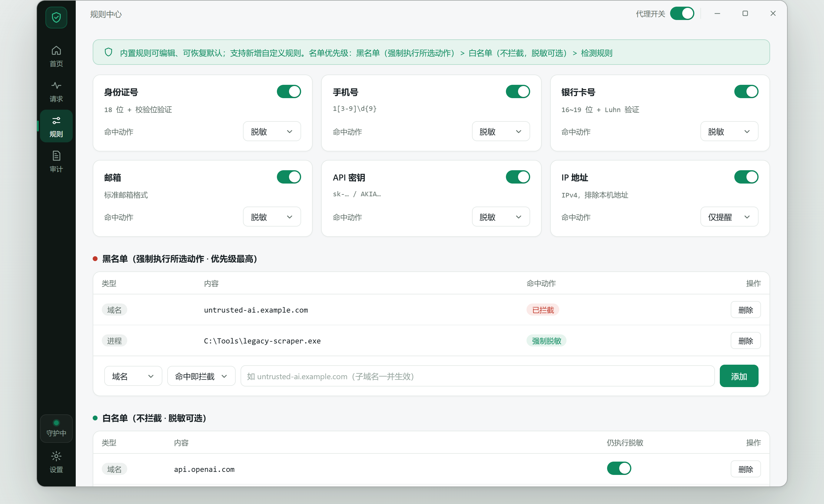824x504 pixels.
Task: Click the IPv4，排除本机地址 description
Action: (595, 195)
